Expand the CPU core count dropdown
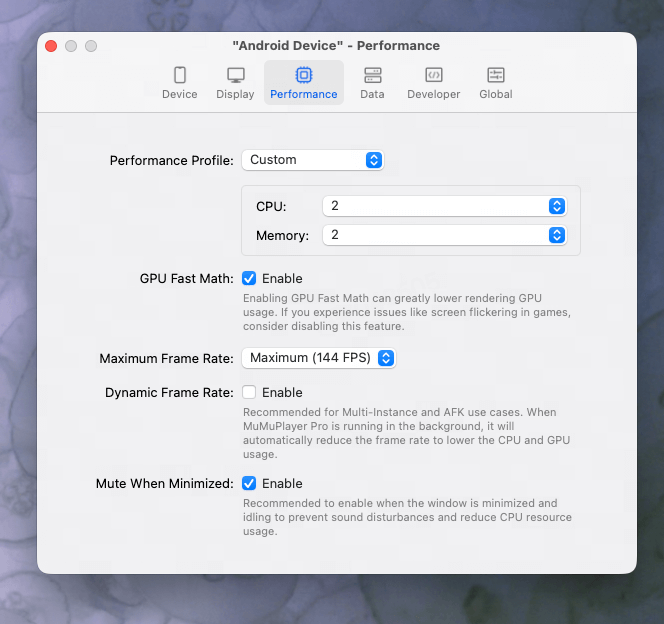 tap(444, 206)
